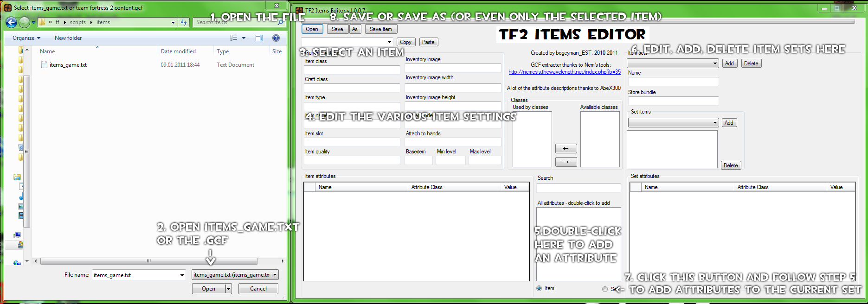Sort files by Date modified column
868x304 pixels.
pos(178,51)
